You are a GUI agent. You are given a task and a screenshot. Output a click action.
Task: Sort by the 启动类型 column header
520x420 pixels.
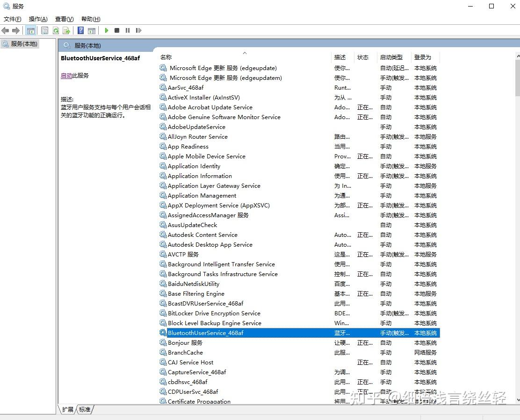[x=394, y=57]
